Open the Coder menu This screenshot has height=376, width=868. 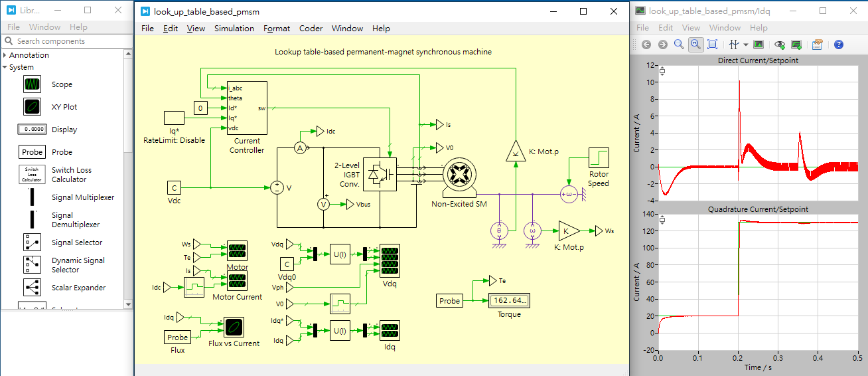(311, 29)
